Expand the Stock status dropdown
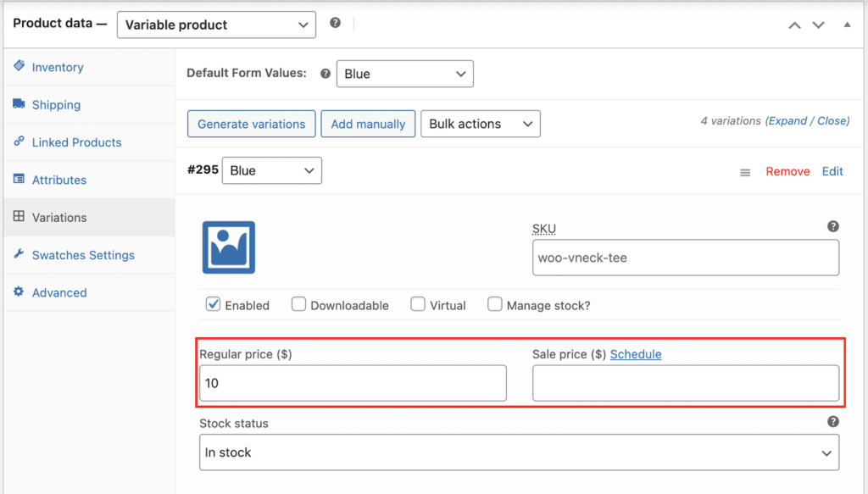 click(519, 452)
